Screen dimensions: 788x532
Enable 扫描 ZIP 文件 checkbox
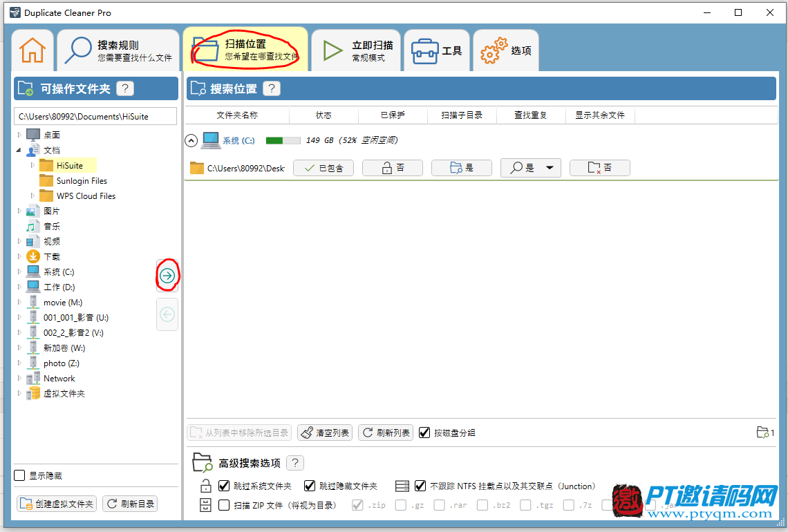(224, 505)
